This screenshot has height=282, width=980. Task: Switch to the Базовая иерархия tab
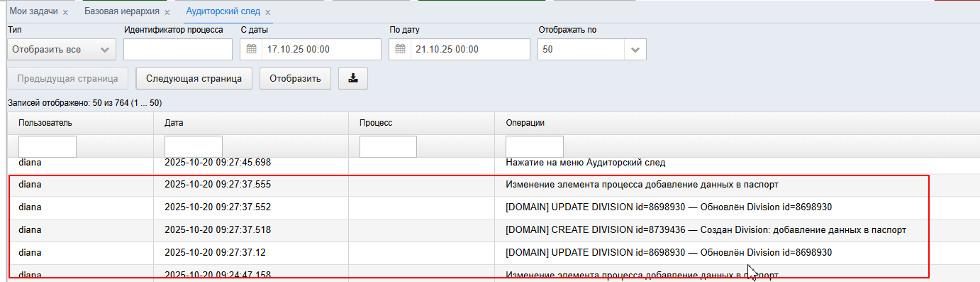pyautogui.click(x=122, y=12)
